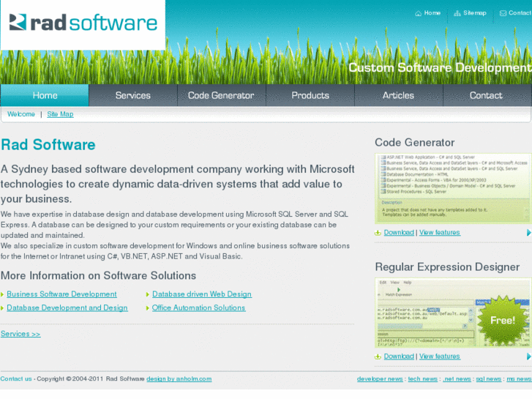
Task: View features of the Code Generator
Action: (x=440, y=233)
